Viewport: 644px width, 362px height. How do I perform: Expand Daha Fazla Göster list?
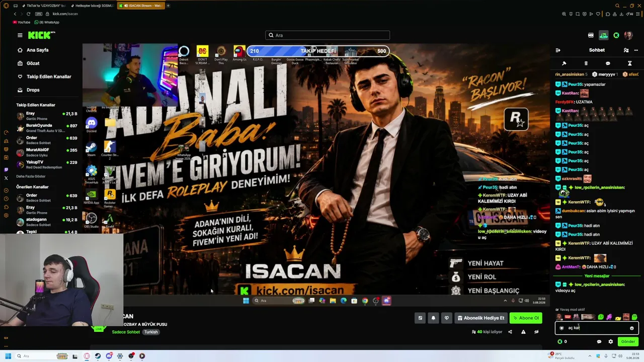tap(31, 176)
